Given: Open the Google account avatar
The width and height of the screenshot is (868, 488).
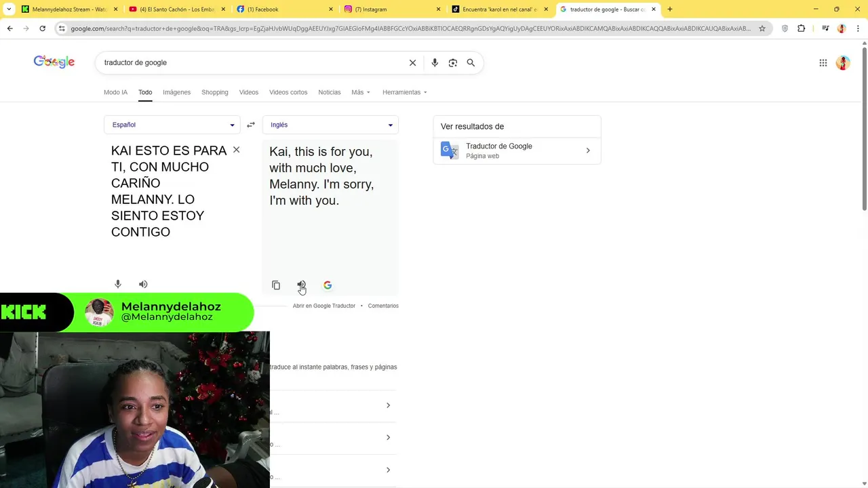Looking at the screenshot, I should pos(843,63).
